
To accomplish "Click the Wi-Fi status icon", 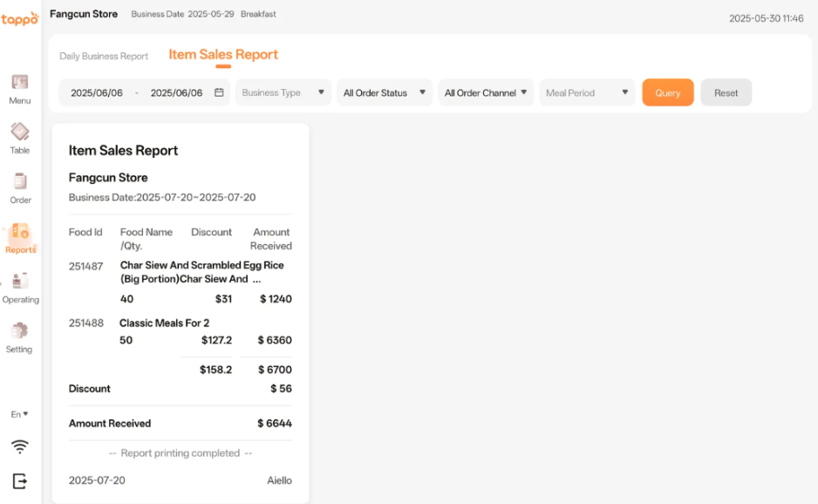I will (x=19, y=447).
